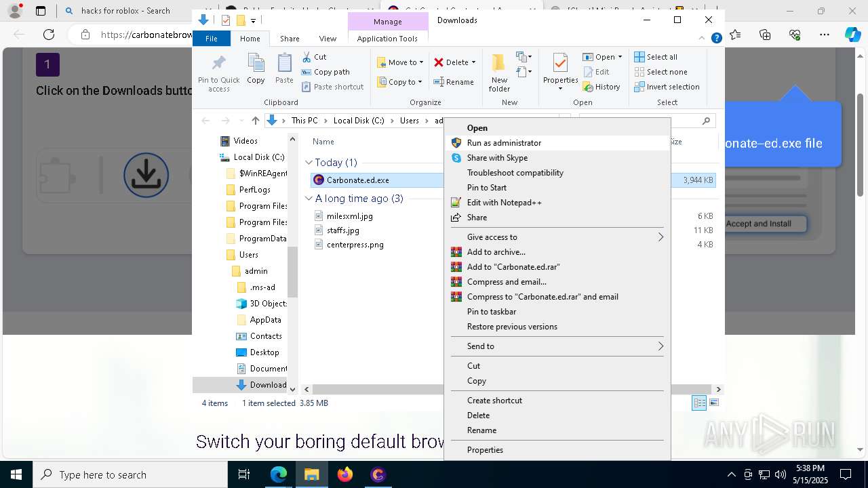Select the Carbonate.ed.exe file
The height and width of the screenshot is (488, 868).
click(358, 180)
